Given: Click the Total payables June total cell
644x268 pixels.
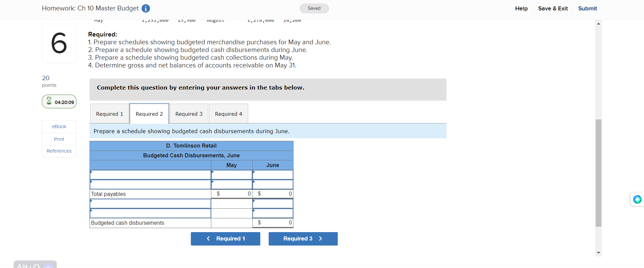Looking at the screenshot, I should [273, 194].
